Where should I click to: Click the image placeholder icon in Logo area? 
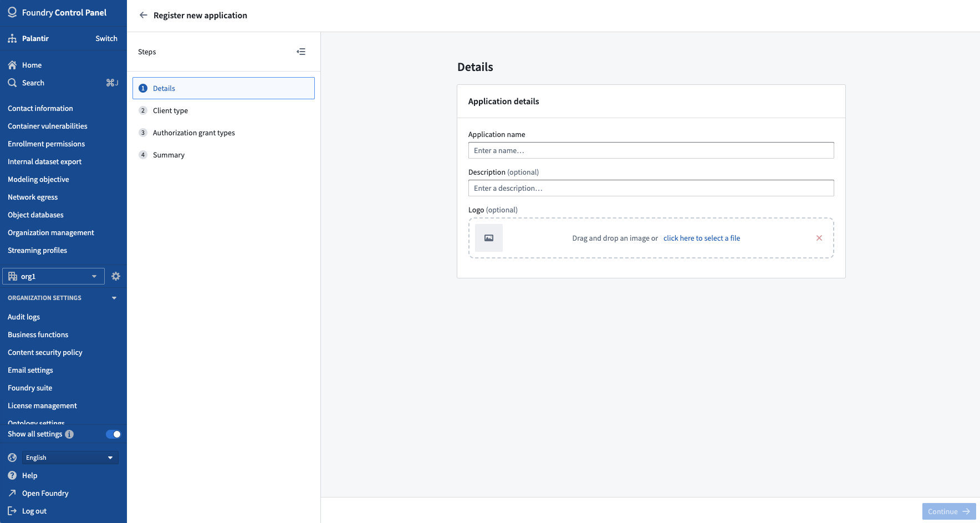(x=489, y=238)
